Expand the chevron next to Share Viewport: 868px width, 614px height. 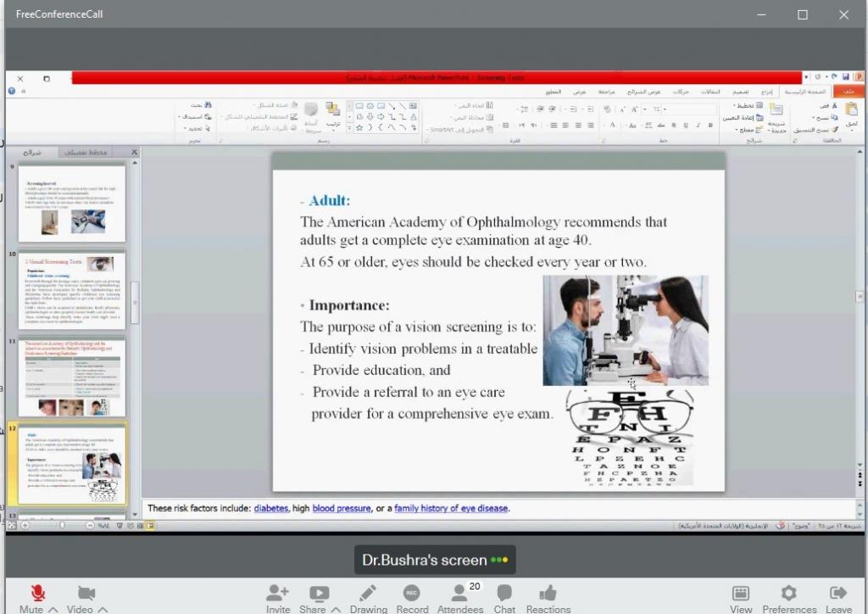pos(337,610)
